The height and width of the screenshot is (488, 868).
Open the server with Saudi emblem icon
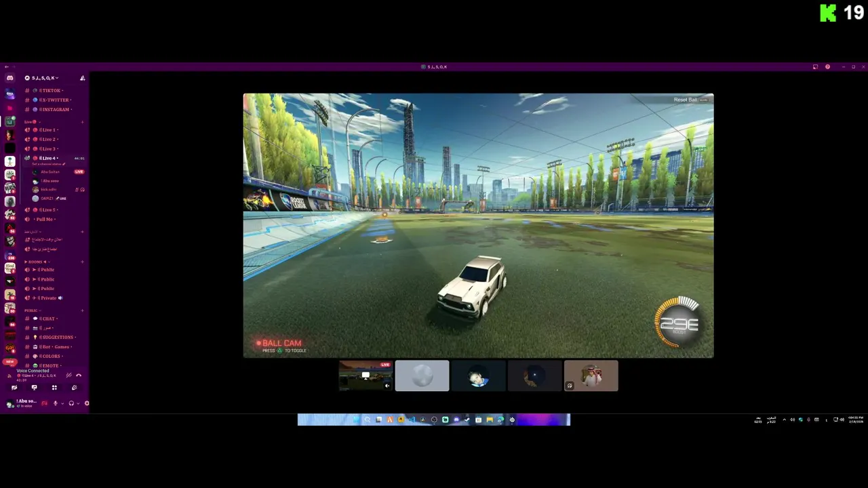point(10,161)
